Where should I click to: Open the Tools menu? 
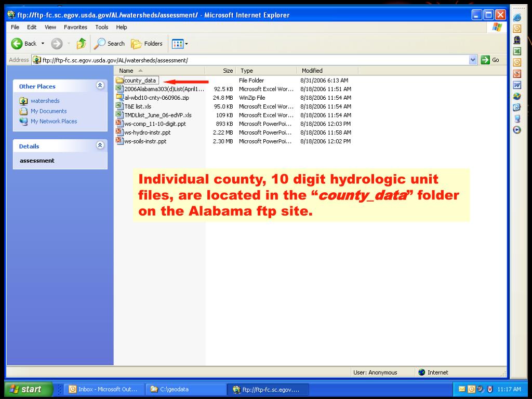101,27
